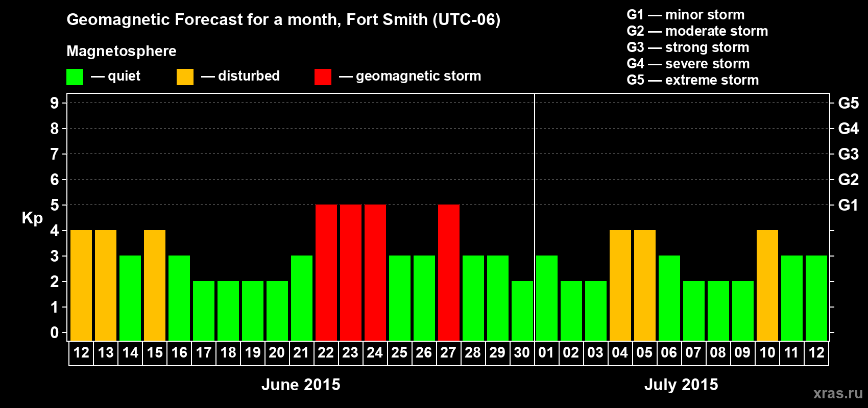The image size is (868, 408).
Task: Click date label 28 on the axis
Action: coord(473,353)
